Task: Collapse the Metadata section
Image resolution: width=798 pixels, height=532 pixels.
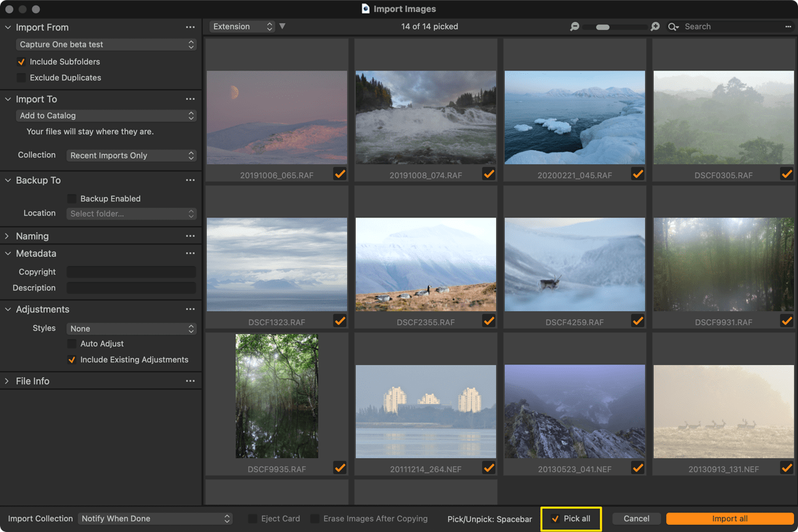Action: click(x=7, y=253)
